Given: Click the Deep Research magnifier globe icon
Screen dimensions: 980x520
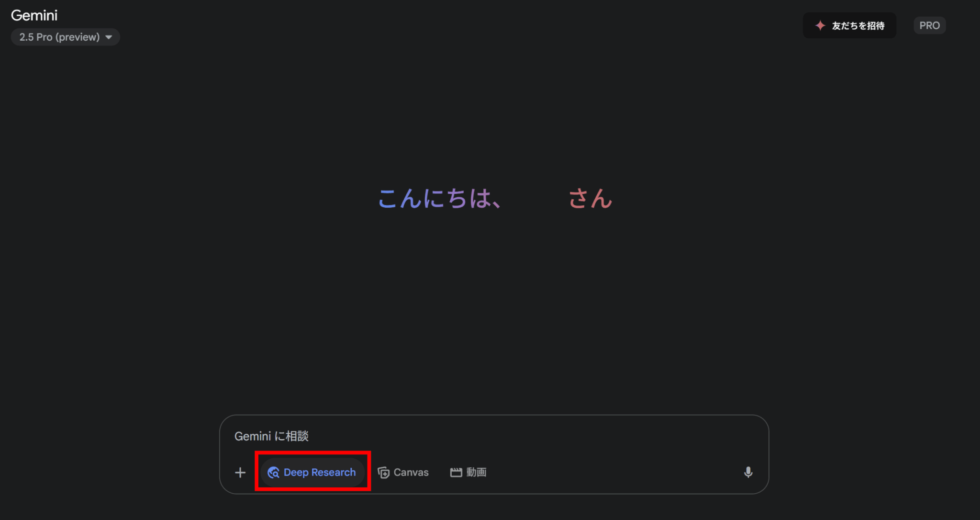Looking at the screenshot, I should click(x=273, y=473).
